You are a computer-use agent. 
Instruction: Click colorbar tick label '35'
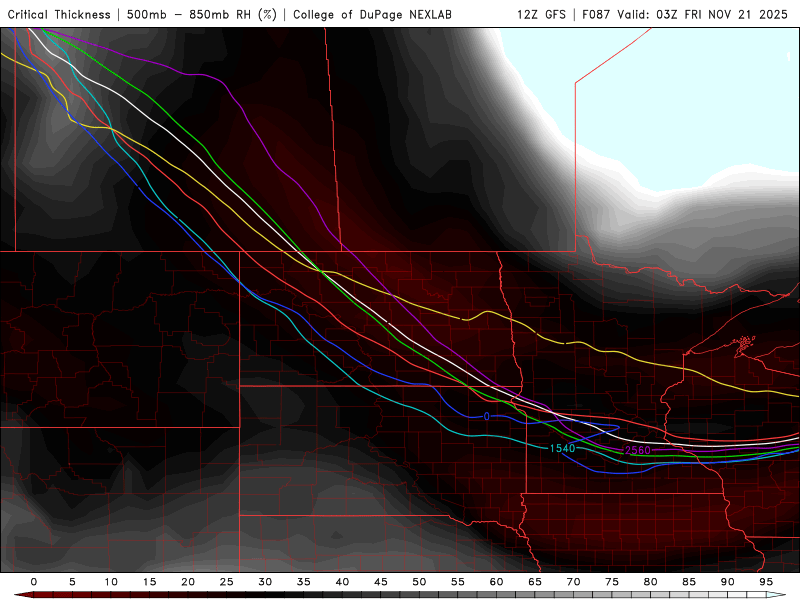pos(304,582)
